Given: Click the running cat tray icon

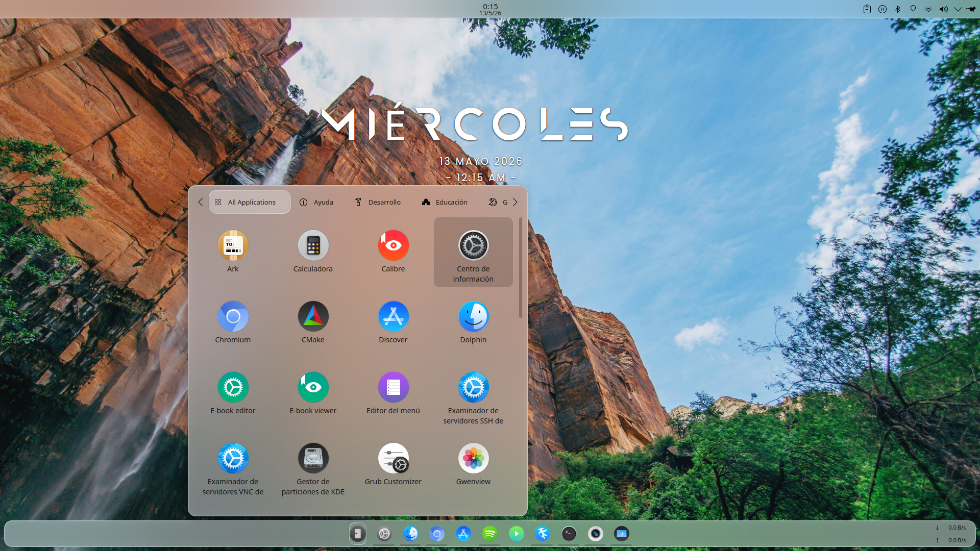Looking at the screenshot, I should pos(971,9).
